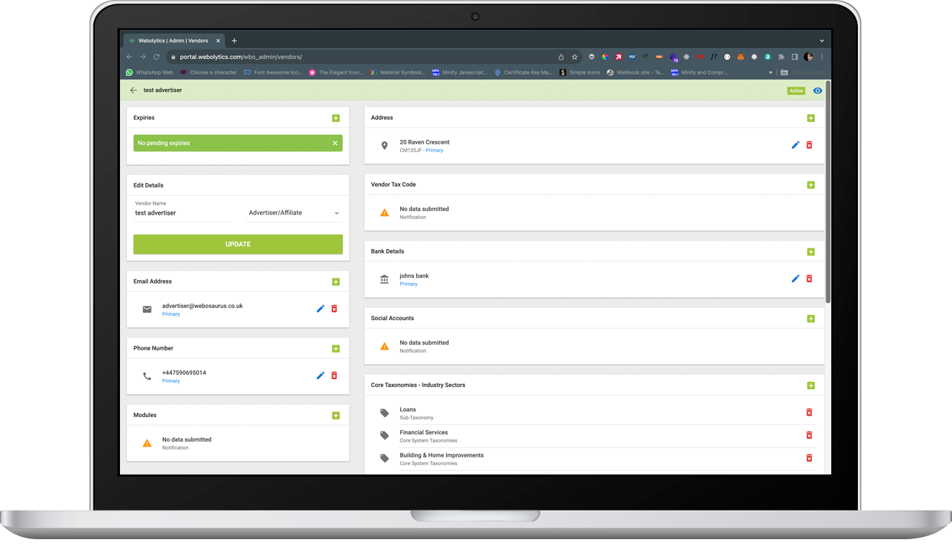
Task: Open the Primary link under the email
Action: [x=171, y=314]
